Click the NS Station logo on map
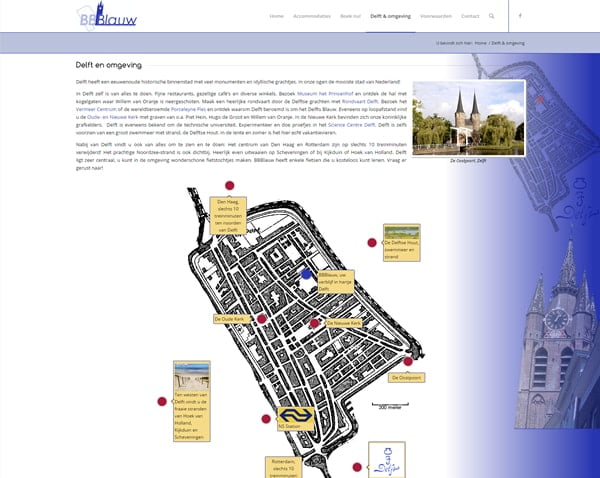Image resolution: width=600 pixels, height=478 pixels. tap(295, 416)
